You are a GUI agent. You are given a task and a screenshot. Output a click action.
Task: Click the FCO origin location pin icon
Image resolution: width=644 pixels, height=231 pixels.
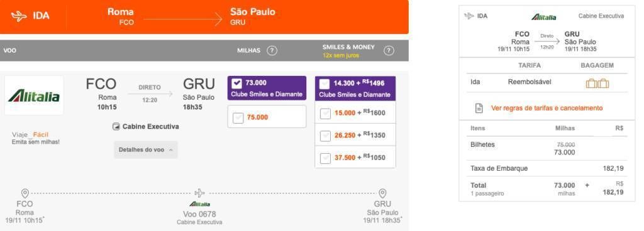point(25,193)
